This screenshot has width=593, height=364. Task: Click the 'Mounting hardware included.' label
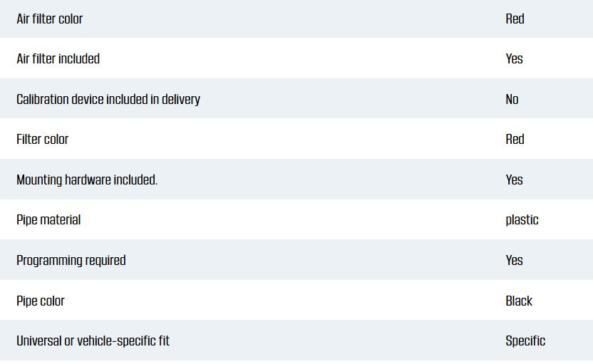tap(87, 180)
